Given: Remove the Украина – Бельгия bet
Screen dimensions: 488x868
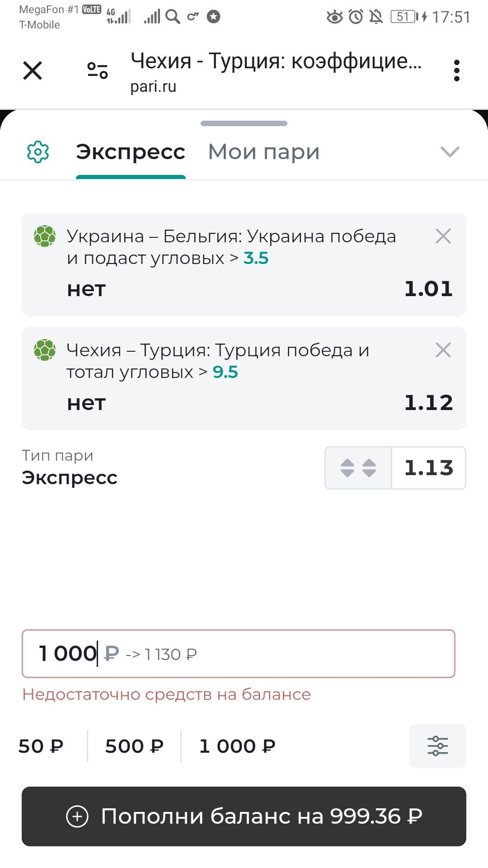Looking at the screenshot, I should [443, 236].
